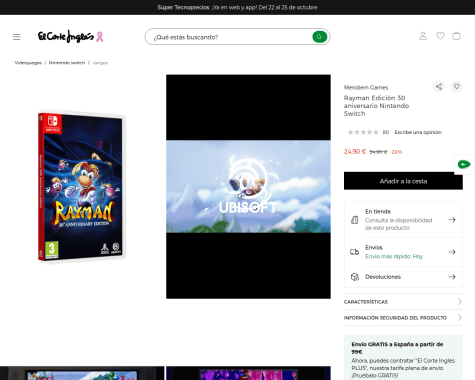Viewport: 475px width, 380px height.
Task: Click 'Consulta la disponibilidad de este producto'
Action: pyautogui.click(x=398, y=224)
